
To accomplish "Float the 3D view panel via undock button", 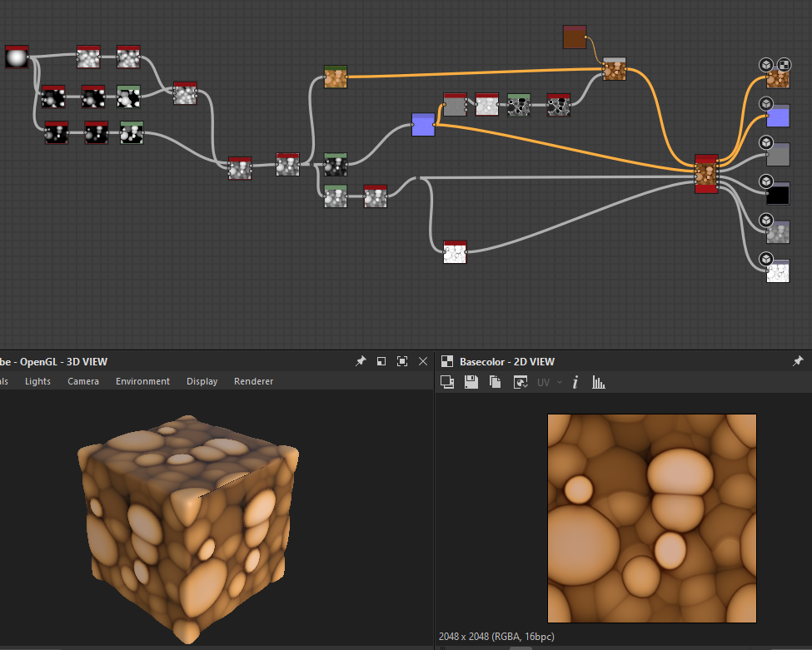I will (381, 361).
